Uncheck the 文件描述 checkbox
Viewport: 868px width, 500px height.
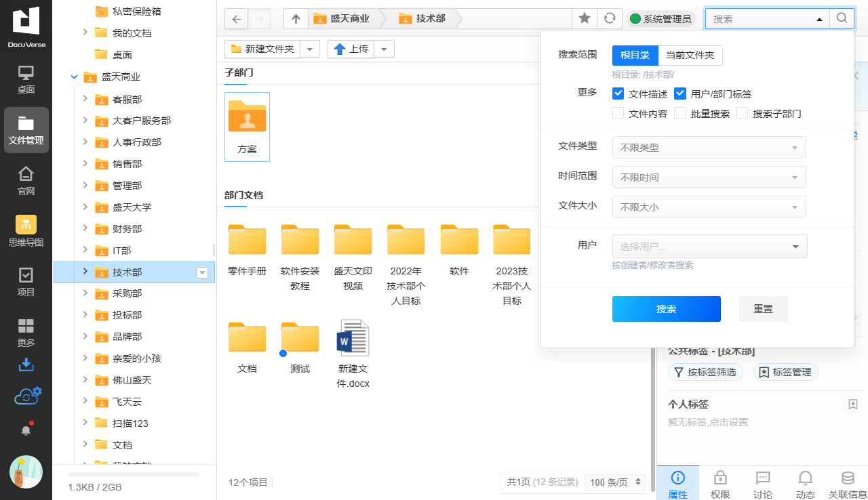618,93
